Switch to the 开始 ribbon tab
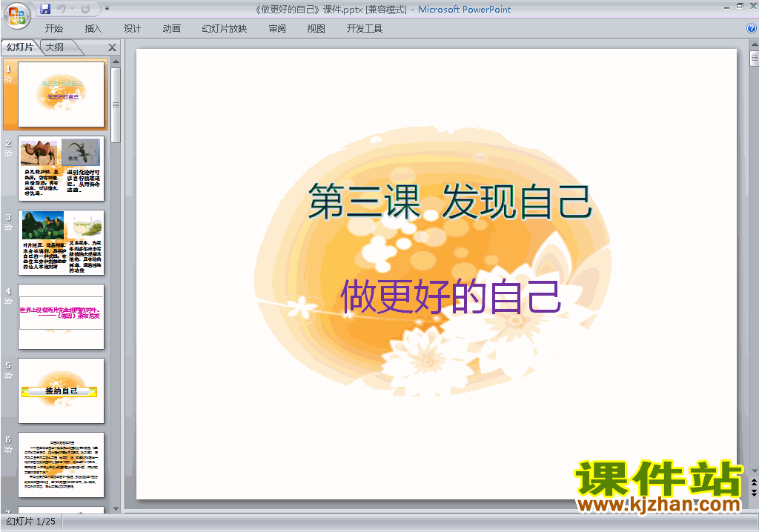The height and width of the screenshot is (532, 759). point(53,29)
